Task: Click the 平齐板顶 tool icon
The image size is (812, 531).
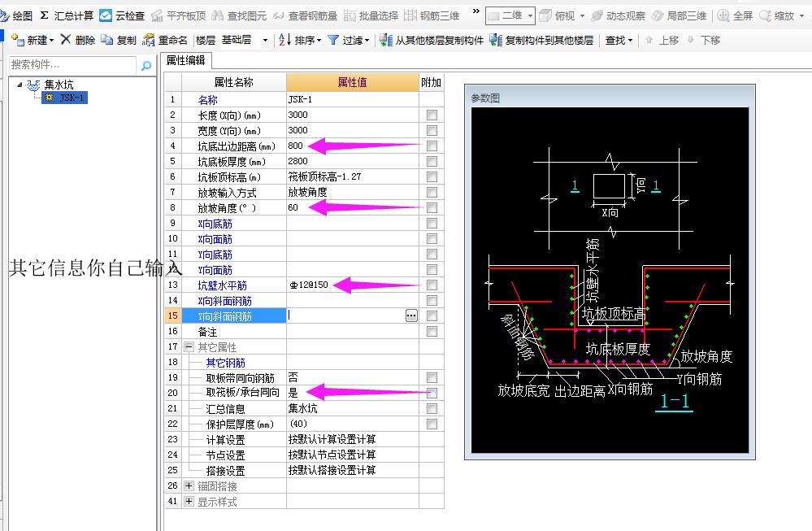Action: point(157,16)
